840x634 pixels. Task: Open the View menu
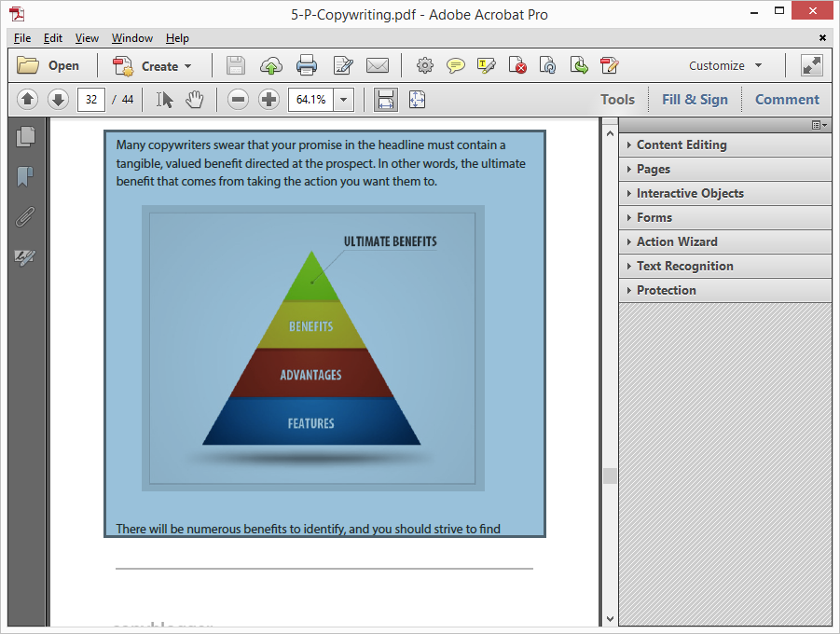click(x=87, y=38)
